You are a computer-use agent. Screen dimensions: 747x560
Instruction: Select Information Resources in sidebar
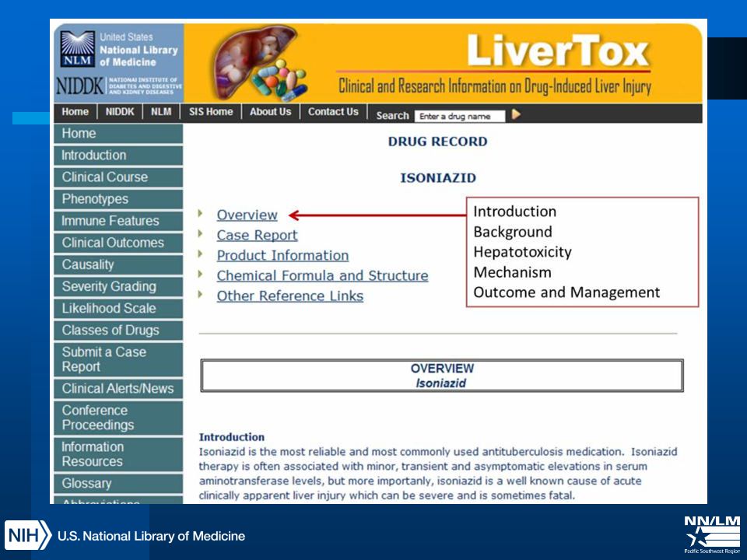point(118,454)
